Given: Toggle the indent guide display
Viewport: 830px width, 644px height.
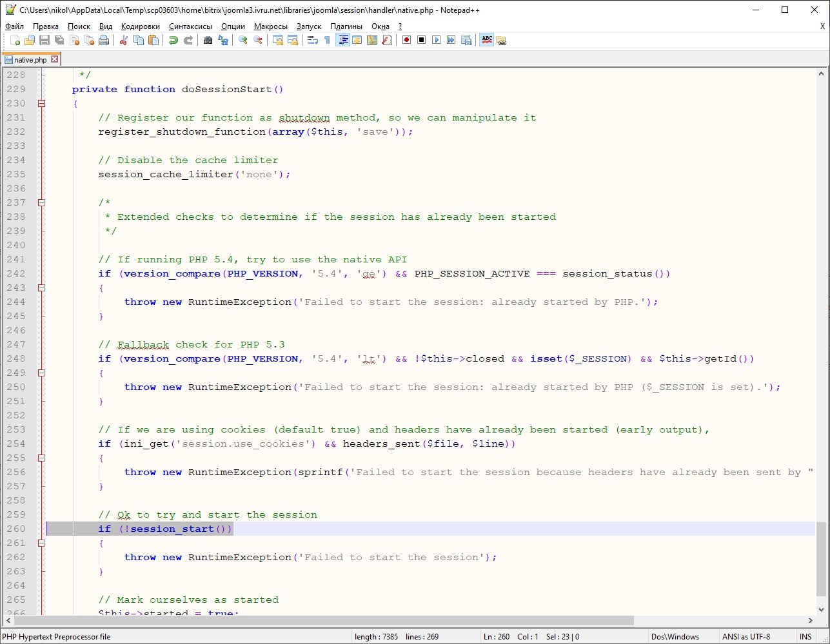Looking at the screenshot, I should coord(343,40).
